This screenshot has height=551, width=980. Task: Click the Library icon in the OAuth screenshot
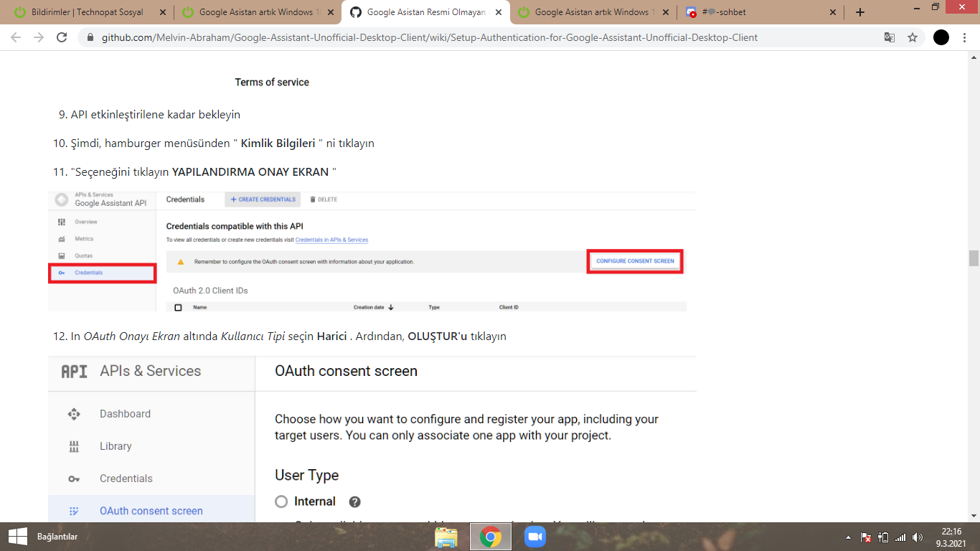(x=73, y=446)
